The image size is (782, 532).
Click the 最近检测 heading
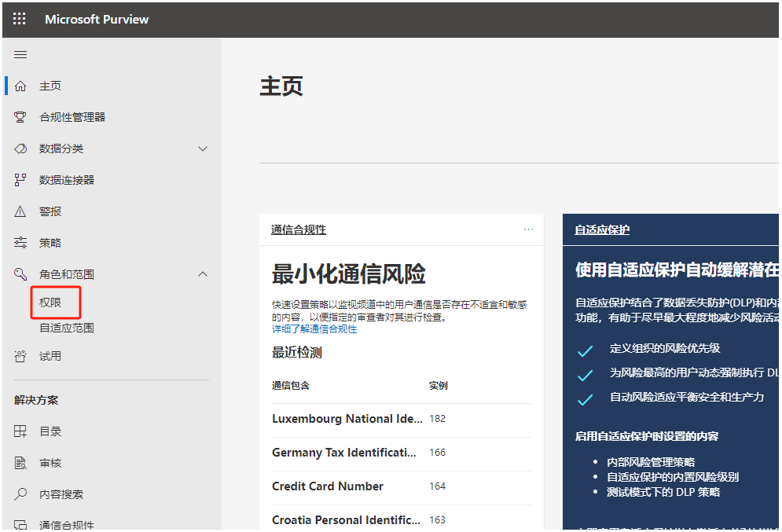297,353
